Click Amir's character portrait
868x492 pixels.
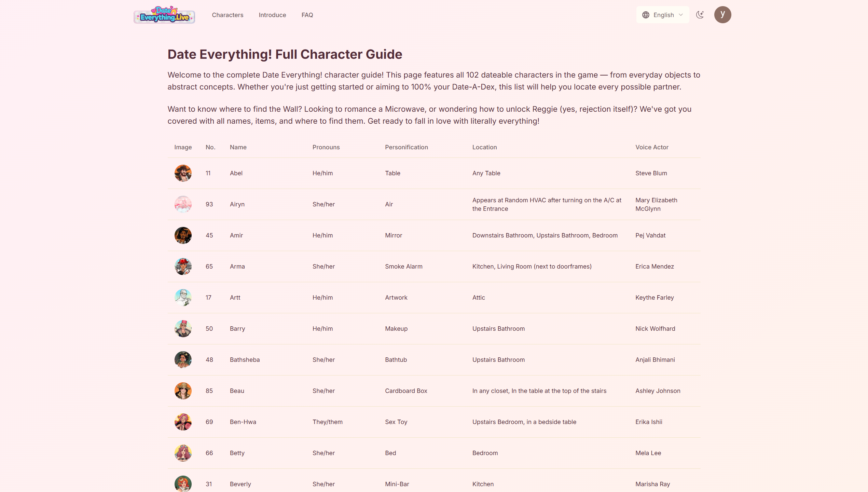[183, 235]
